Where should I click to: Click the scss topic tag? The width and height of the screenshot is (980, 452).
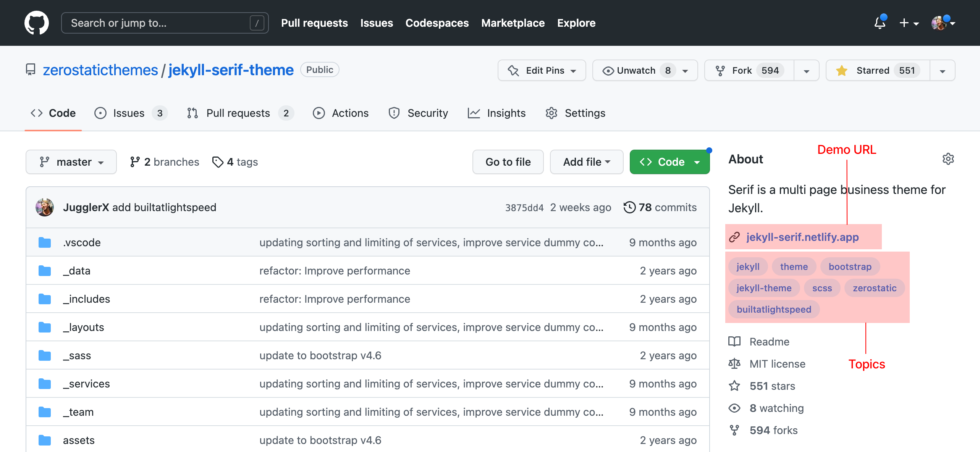pos(822,288)
